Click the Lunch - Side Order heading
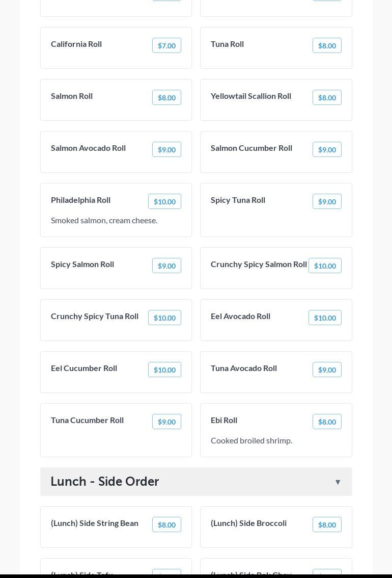Image resolution: width=392 pixels, height=578 pixels. (x=105, y=481)
